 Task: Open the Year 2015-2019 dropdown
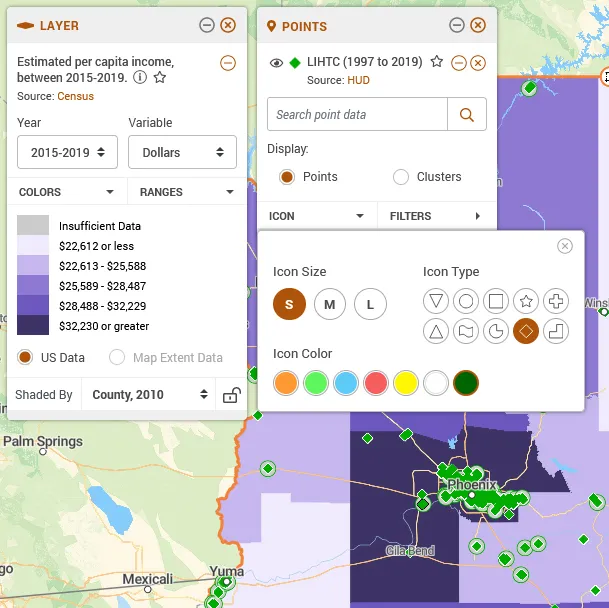(x=68, y=153)
